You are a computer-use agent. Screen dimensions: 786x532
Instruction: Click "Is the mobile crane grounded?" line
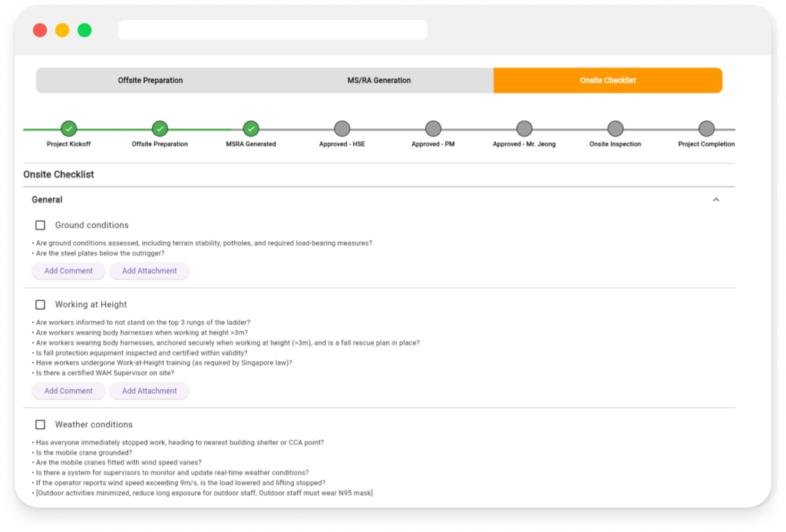click(82, 453)
